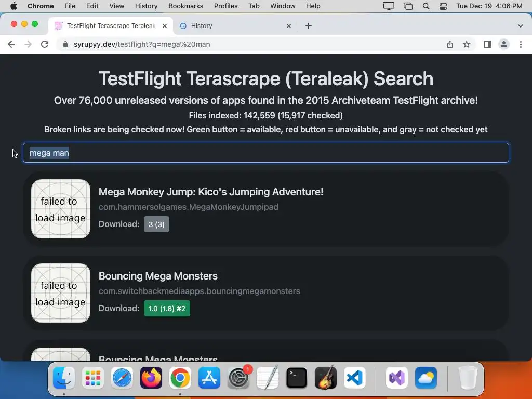Open the Help menu
Screen dimensions: 532x399
coord(313,6)
